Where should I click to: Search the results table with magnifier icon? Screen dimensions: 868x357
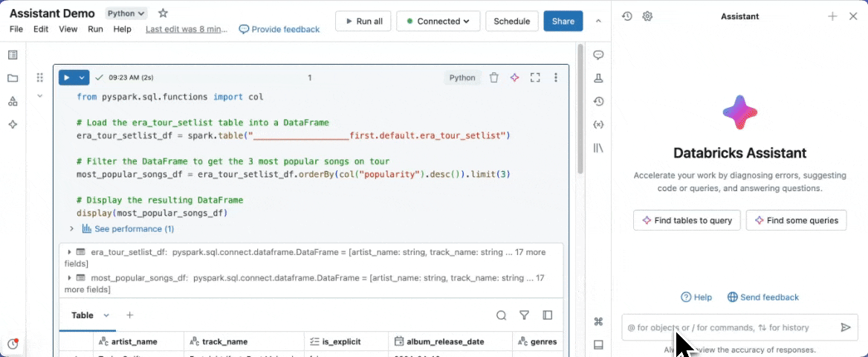[502, 315]
